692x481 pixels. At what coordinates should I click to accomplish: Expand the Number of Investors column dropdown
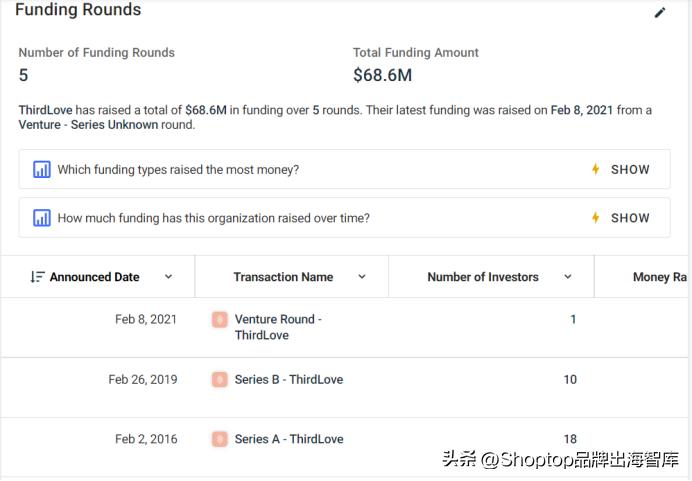pyautogui.click(x=568, y=277)
